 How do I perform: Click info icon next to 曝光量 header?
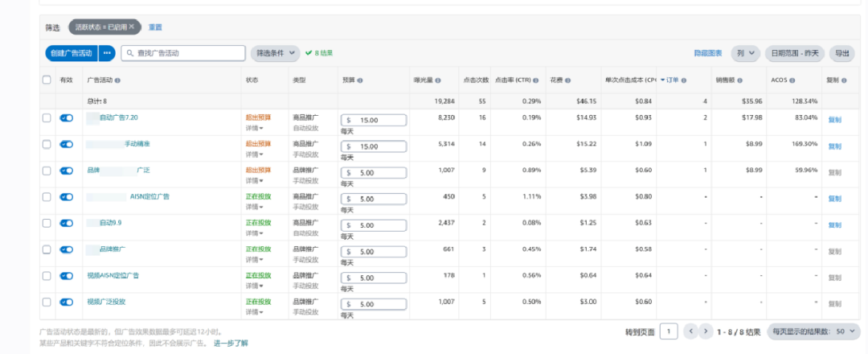click(x=438, y=80)
